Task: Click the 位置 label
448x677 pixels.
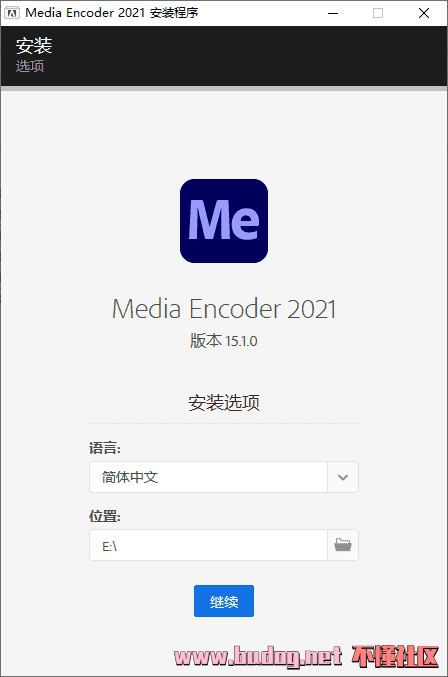Action: pyautogui.click(x=105, y=516)
